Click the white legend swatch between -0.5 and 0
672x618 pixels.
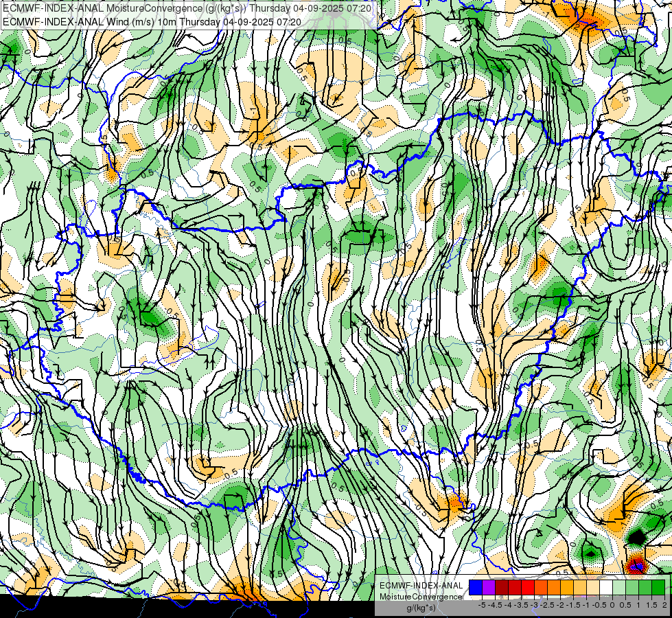click(x=606, y=588)
